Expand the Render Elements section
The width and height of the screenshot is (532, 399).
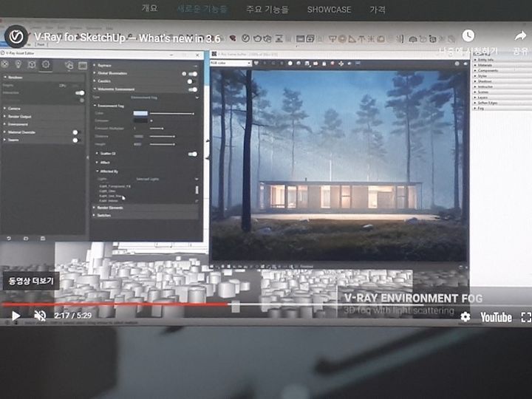click(x=146, y=208)
